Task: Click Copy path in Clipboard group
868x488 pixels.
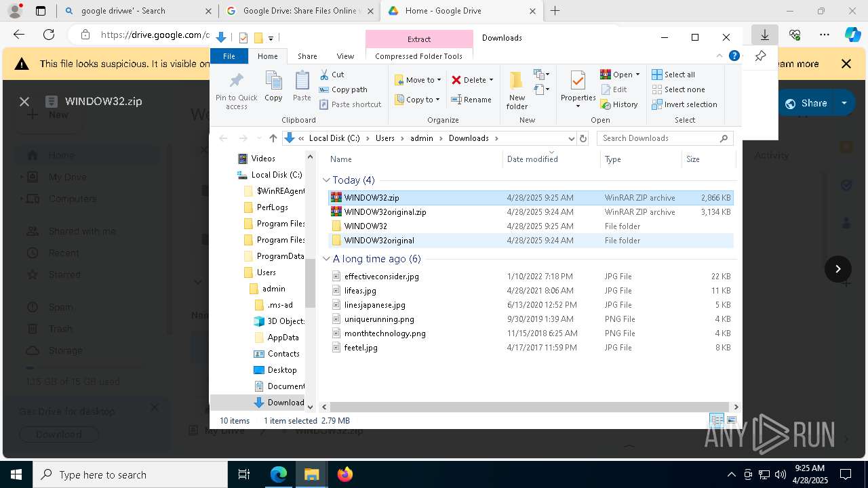Action: pyautogui.click(x=342, y=89)
